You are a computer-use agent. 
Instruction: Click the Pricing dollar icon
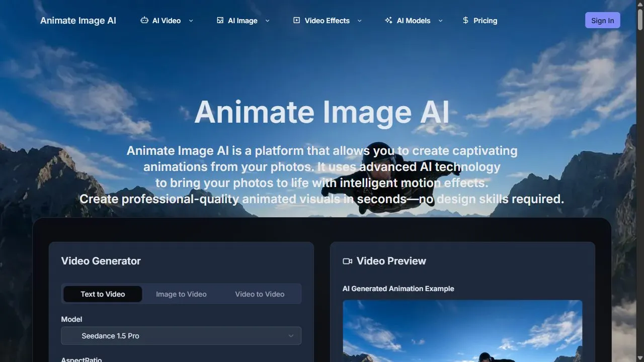465,21
